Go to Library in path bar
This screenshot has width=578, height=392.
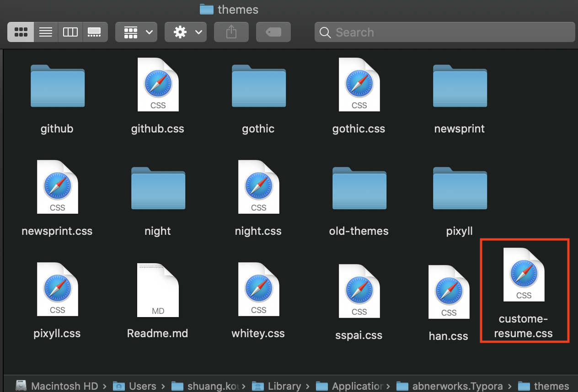point(277,386)
